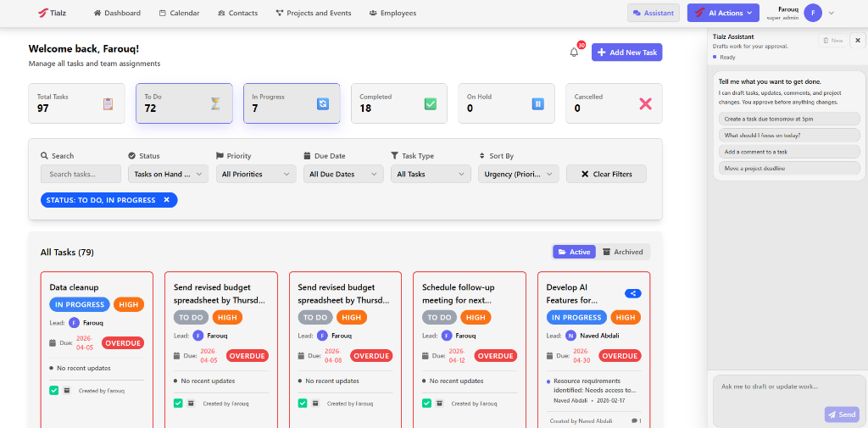The height and width of the screenshot is (428, 868).
Task: Open the Calendar page
Action: [180, 13]
